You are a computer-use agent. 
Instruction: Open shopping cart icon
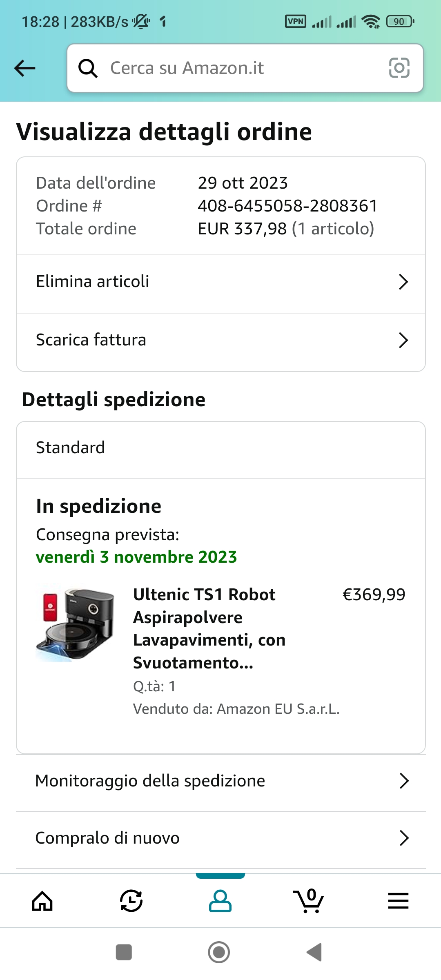309,900
